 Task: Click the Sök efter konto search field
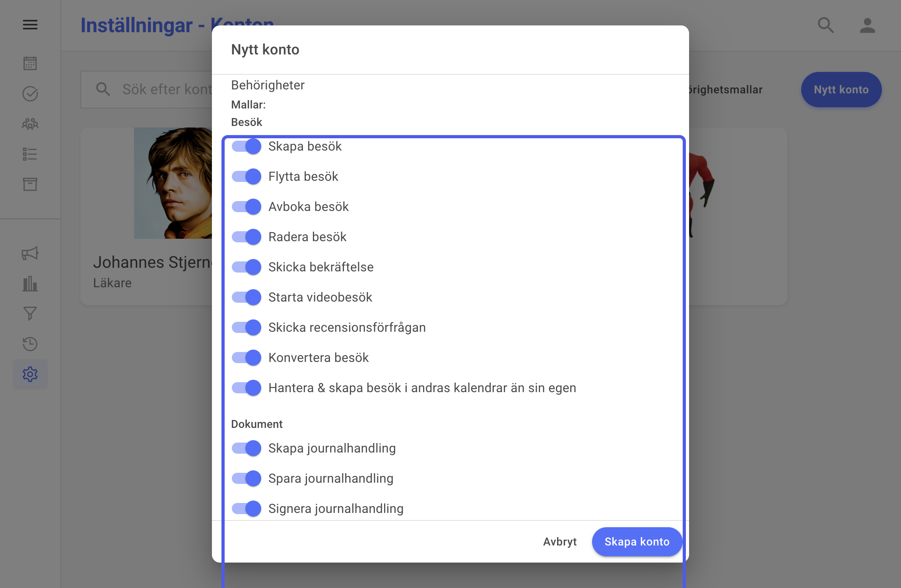pyautogui.click(x=146, y=89)
